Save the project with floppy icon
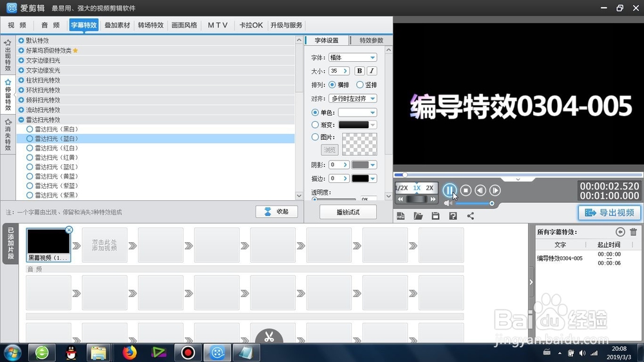Image resolution: width=644 pixels, height=362 pixels. 435,216
